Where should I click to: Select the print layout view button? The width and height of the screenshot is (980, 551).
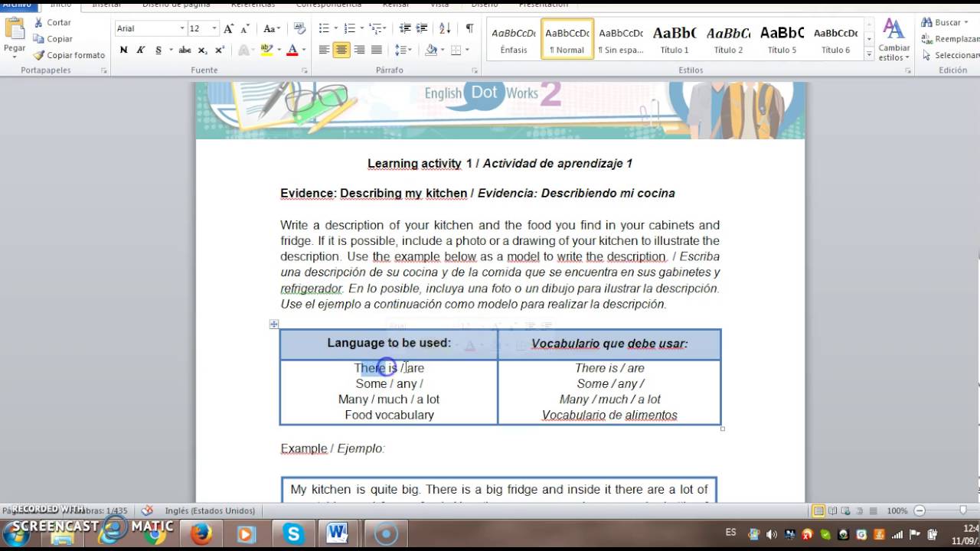[x=818, y=510]
